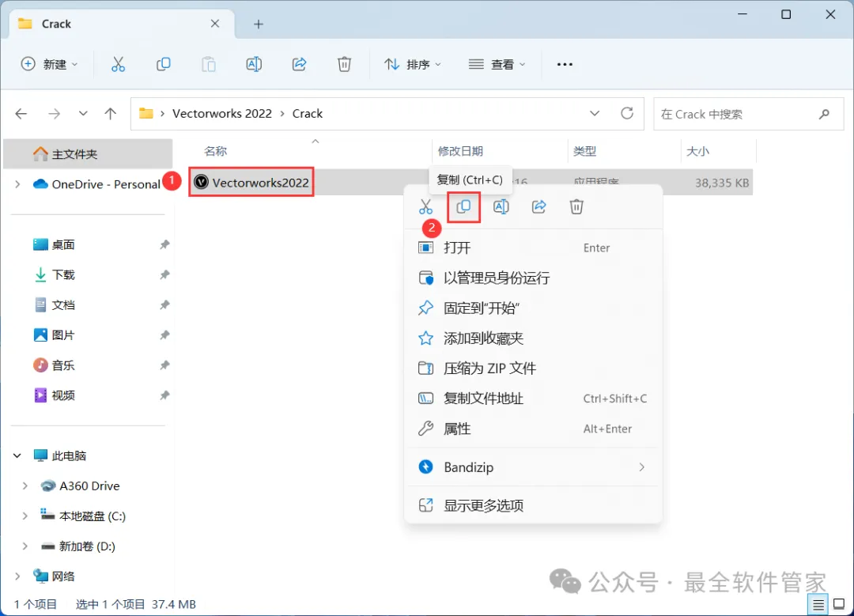Choose 以管理员身份运行
854x616 pixels.
533,278
